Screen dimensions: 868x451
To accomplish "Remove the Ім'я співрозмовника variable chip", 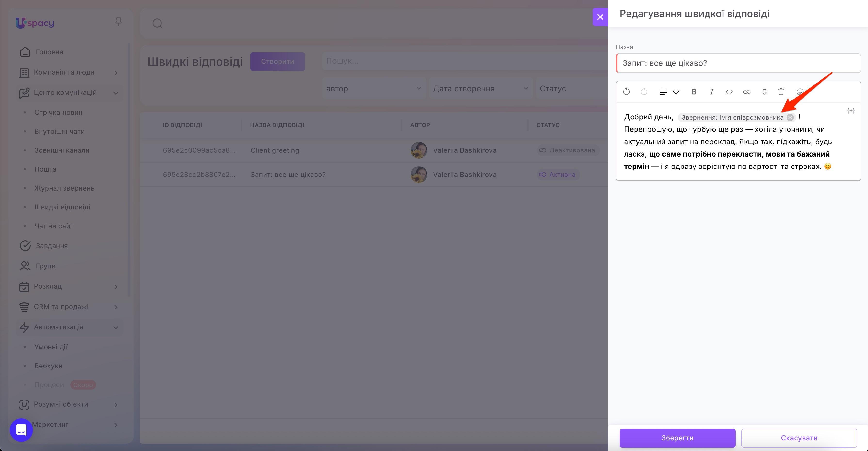I will pos(790,117).
